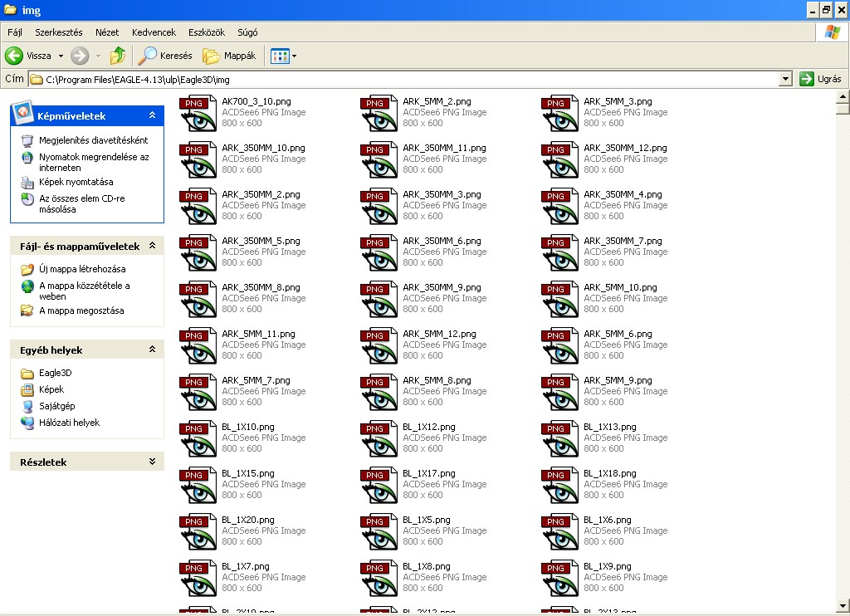The image size is (850, 616).
Task: Click inside the address path field
Action: [x=404, y=79]
